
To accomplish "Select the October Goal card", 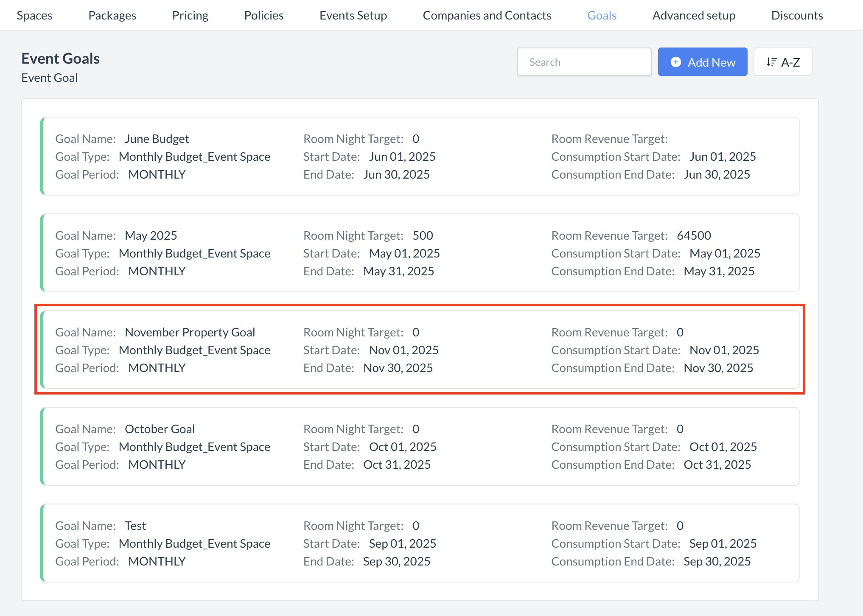I will coord(420,446).
